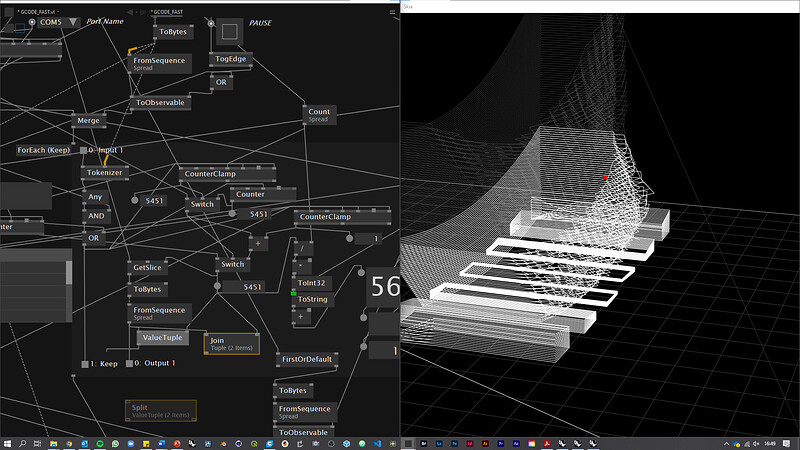Image resolution: width=800 pixels, height=450 pixels.
Task: Open the hamburger menu in patch editor
Action: point(392,12)
